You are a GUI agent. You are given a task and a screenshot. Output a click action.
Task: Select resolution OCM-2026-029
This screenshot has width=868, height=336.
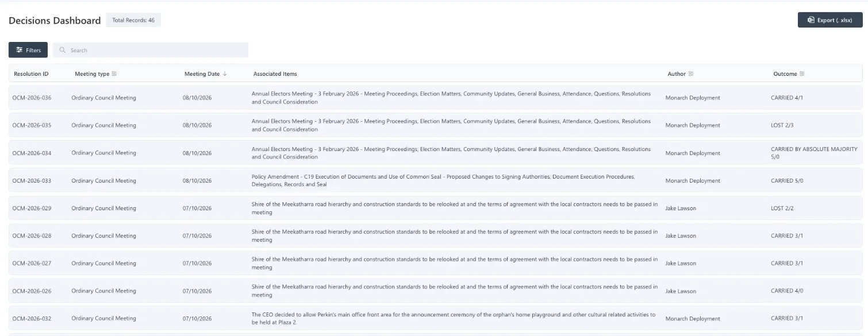[32, 208]
